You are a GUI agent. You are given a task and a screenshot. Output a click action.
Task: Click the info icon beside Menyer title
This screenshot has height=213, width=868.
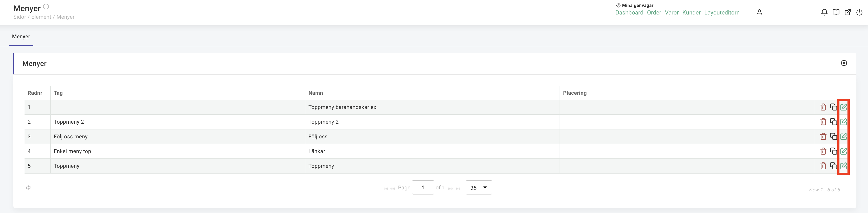pyautogui.click(x=46, y=6)
